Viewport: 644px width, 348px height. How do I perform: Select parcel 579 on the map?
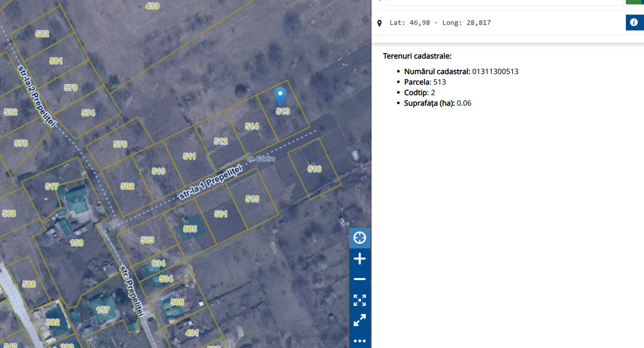pyautogui.click(x=71, y=88)
